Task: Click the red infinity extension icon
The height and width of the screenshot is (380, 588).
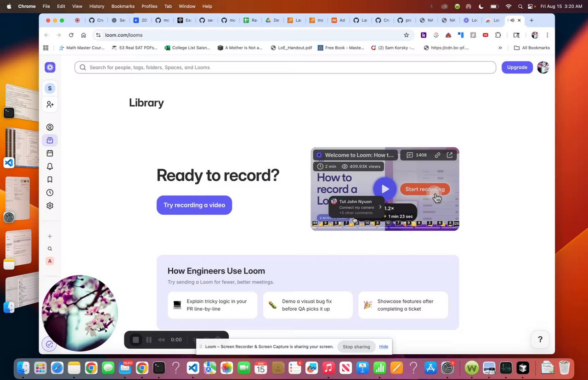Action: 486,35
